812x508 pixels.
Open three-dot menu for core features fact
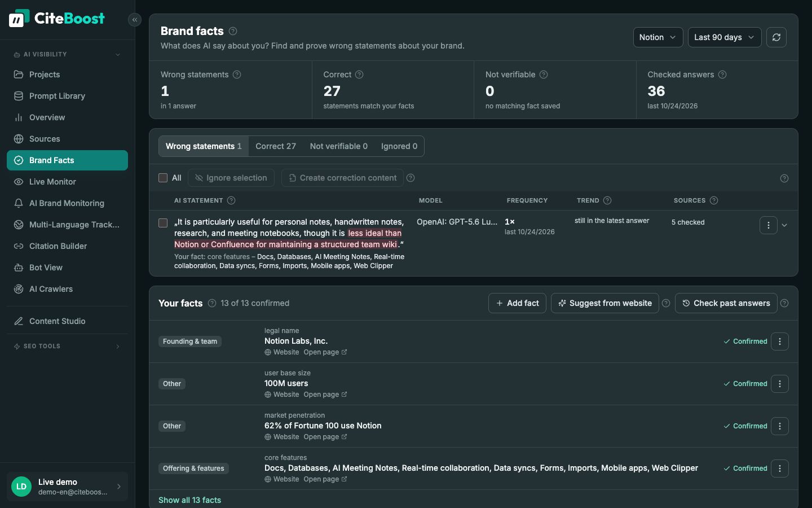pos(780,468)
